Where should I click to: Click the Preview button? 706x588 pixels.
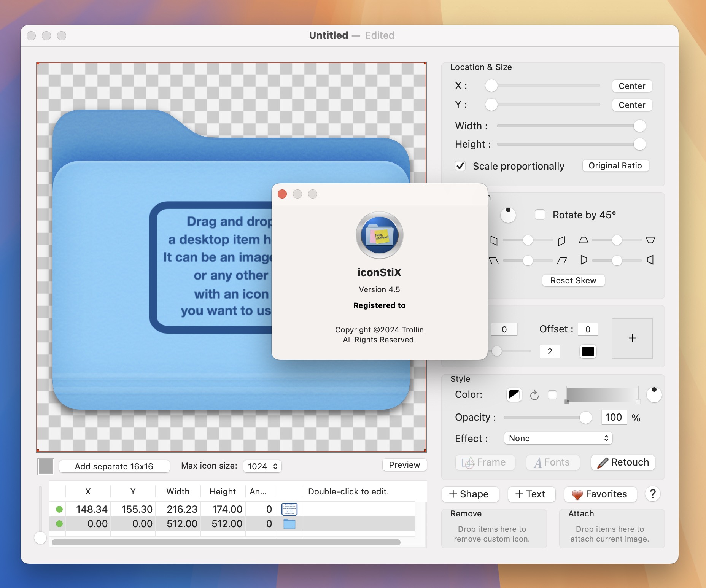tap(404, 465)
